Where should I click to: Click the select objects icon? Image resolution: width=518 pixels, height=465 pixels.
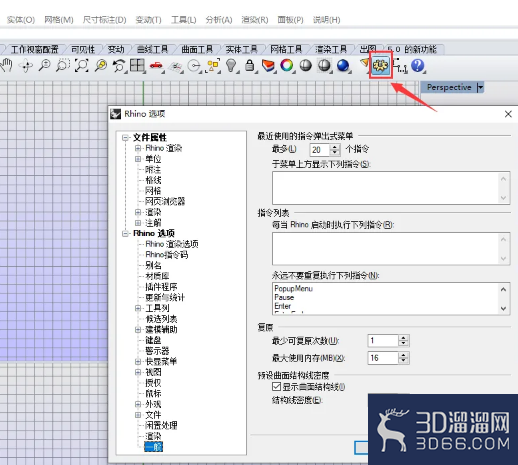[213, 65]
